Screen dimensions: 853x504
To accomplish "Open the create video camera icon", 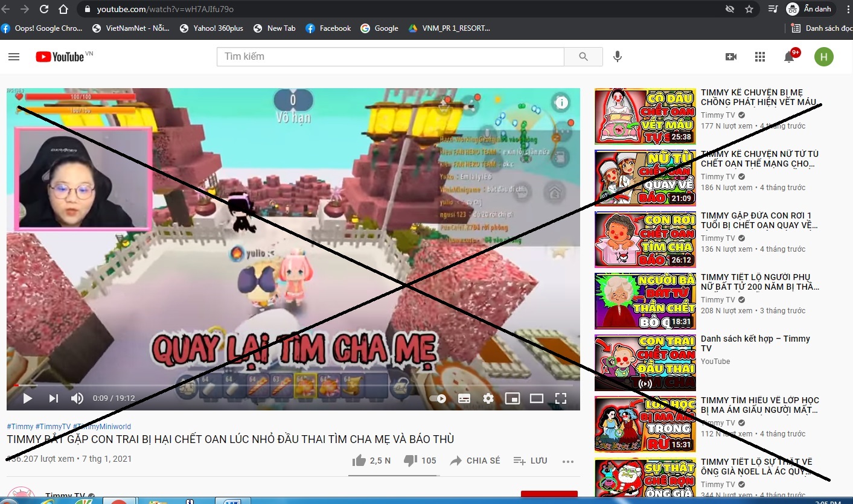I will 731,57.
